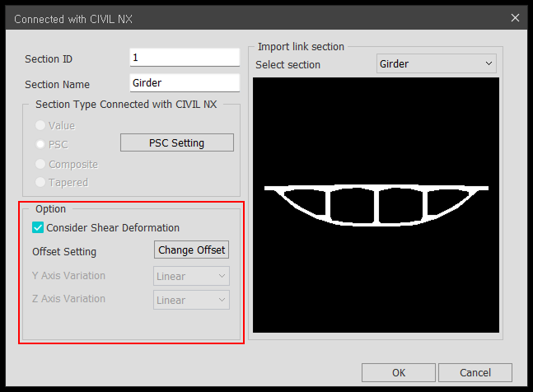Click the Z Axis Variation label

68,299
